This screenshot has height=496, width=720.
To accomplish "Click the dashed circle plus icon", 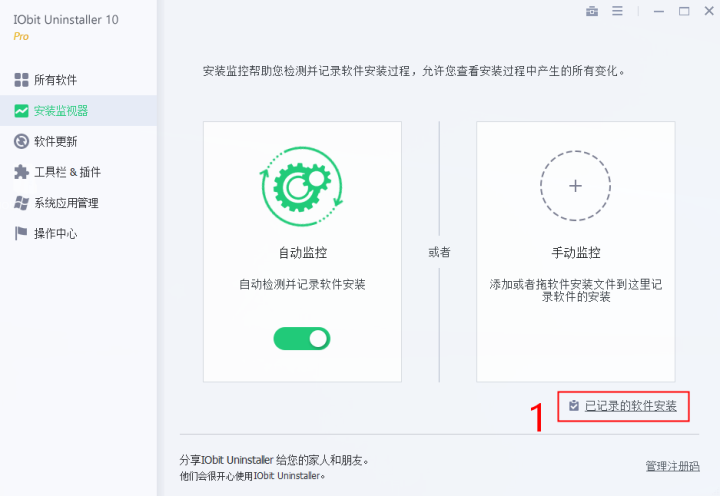I will (x=575, y=186).
